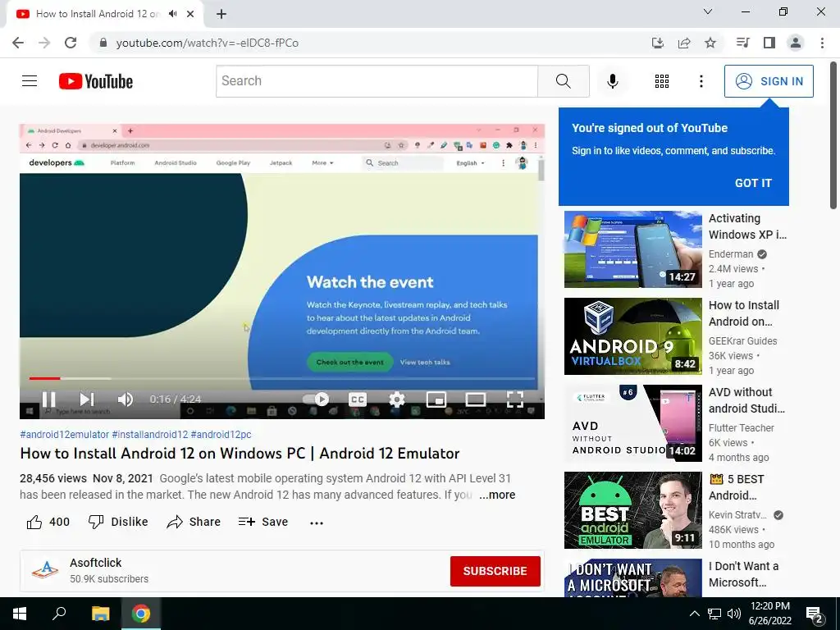Open 5 BEST Android emulator thumbnail
Image resolution: width=840 pixels, height=630 pixels.
632,510
